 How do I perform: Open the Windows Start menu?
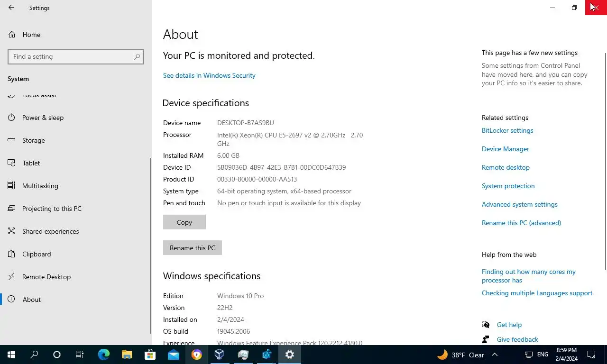[x=11, y=355]
